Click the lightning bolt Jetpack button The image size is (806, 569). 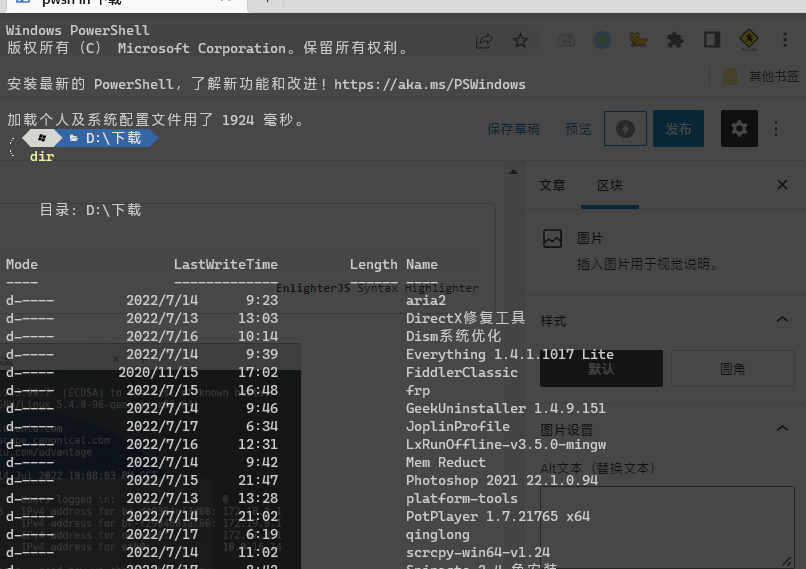tap(625, 129)
